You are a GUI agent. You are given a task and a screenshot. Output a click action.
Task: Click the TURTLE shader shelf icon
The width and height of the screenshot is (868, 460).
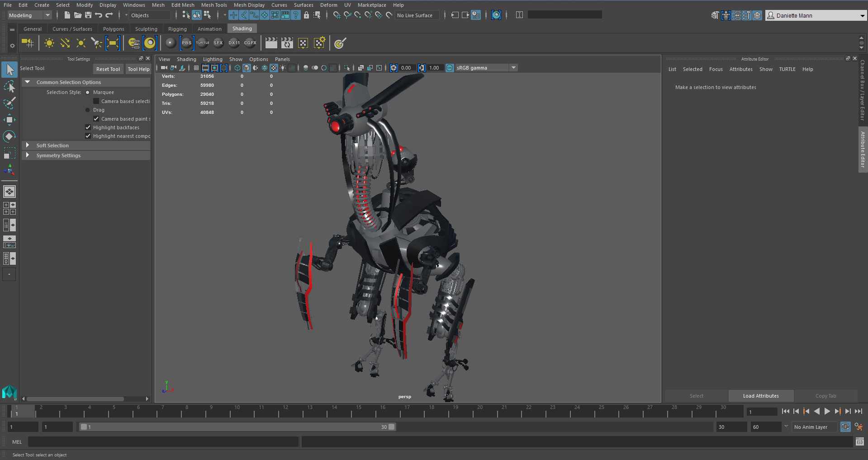pos(203,43)
